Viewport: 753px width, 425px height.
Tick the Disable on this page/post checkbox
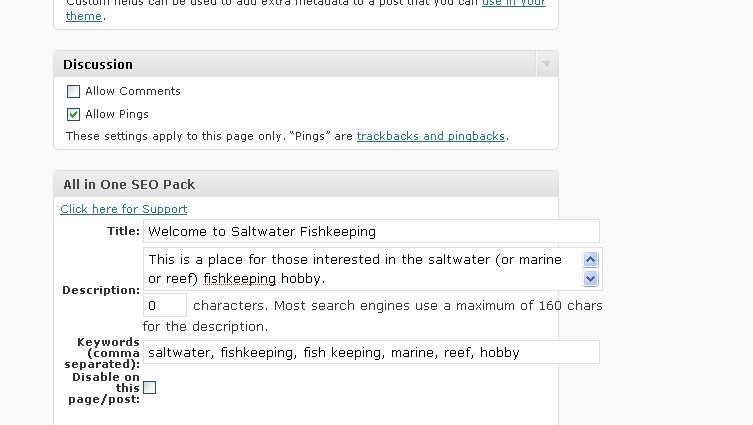tap(149, 387)
